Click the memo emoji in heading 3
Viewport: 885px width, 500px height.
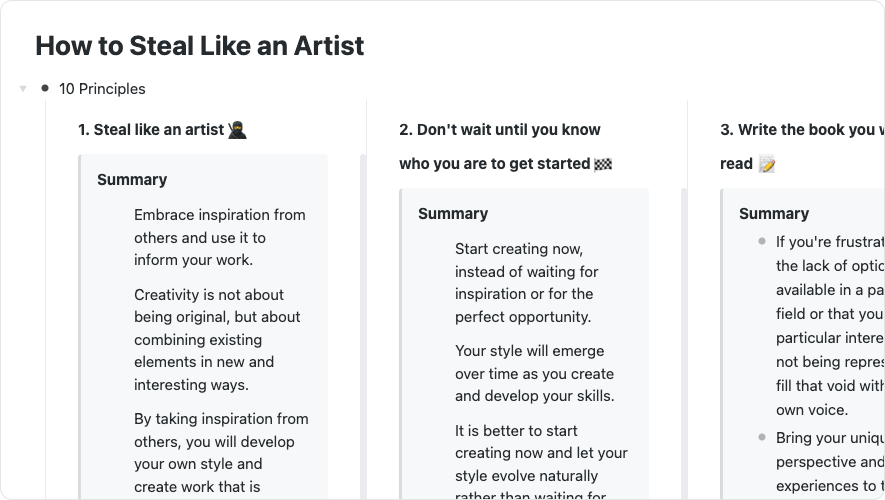point(767,164)
